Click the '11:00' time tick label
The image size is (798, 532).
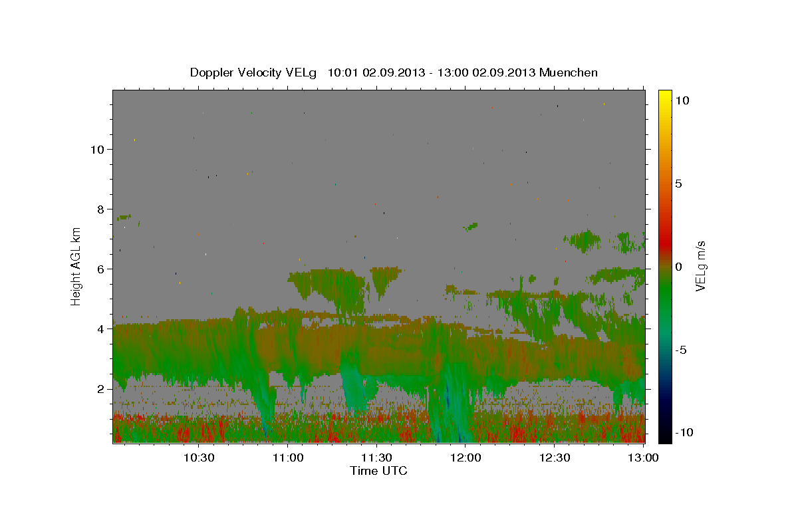pyautogui.click(x=288, y=458)
